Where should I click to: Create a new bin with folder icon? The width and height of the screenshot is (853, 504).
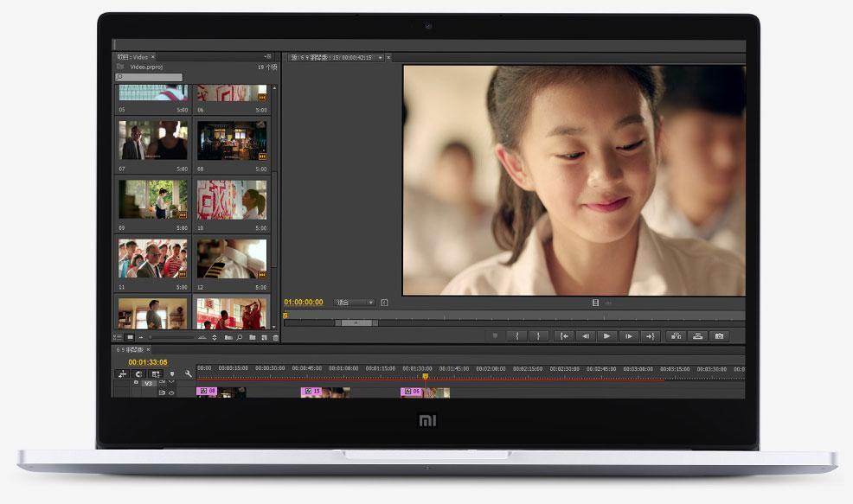(x=253, y=337)
